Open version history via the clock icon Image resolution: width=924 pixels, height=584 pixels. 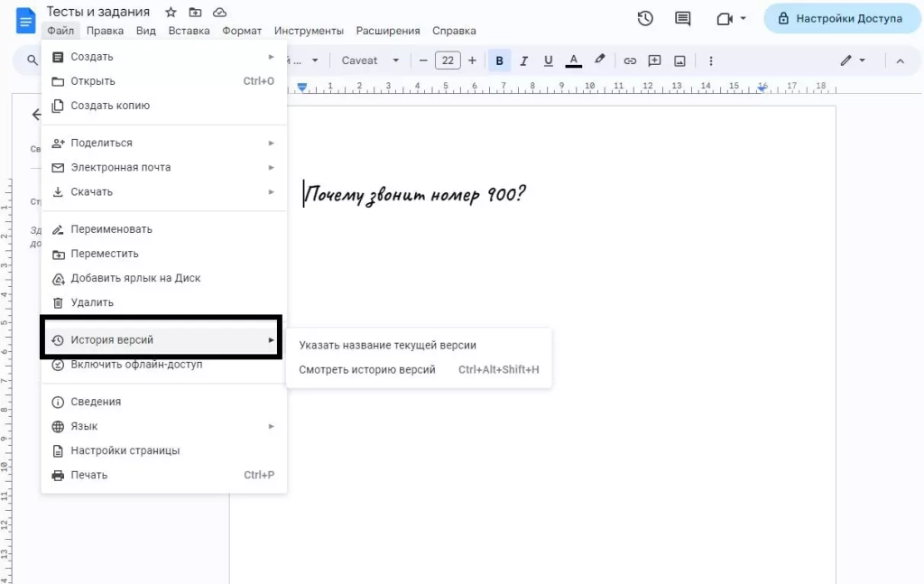click(x=644, y=18)
